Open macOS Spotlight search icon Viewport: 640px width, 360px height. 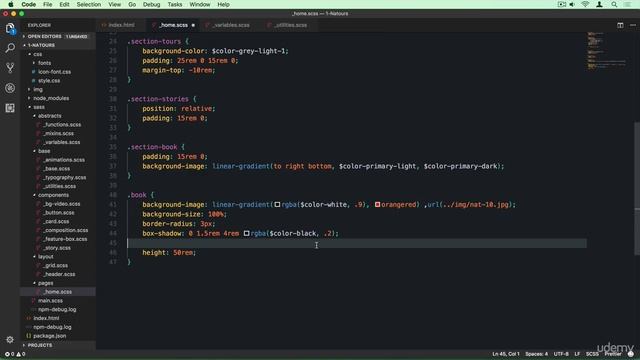[x=614, y=4]
